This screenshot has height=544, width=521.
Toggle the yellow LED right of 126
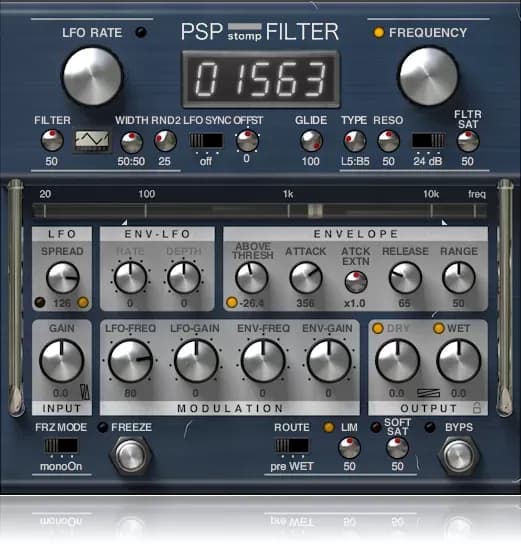coord(83,303)
